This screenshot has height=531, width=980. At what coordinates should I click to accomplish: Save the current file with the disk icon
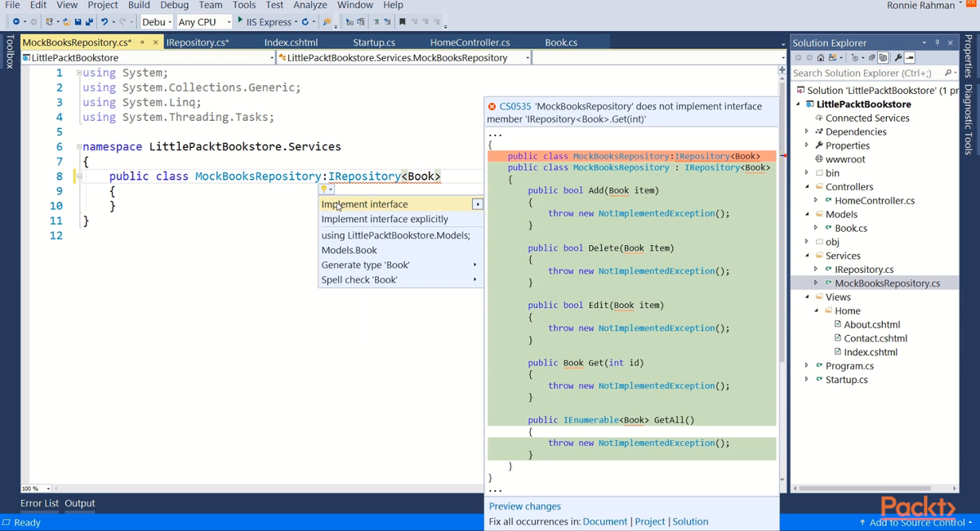pyautogui.click(x=78, y=21)
